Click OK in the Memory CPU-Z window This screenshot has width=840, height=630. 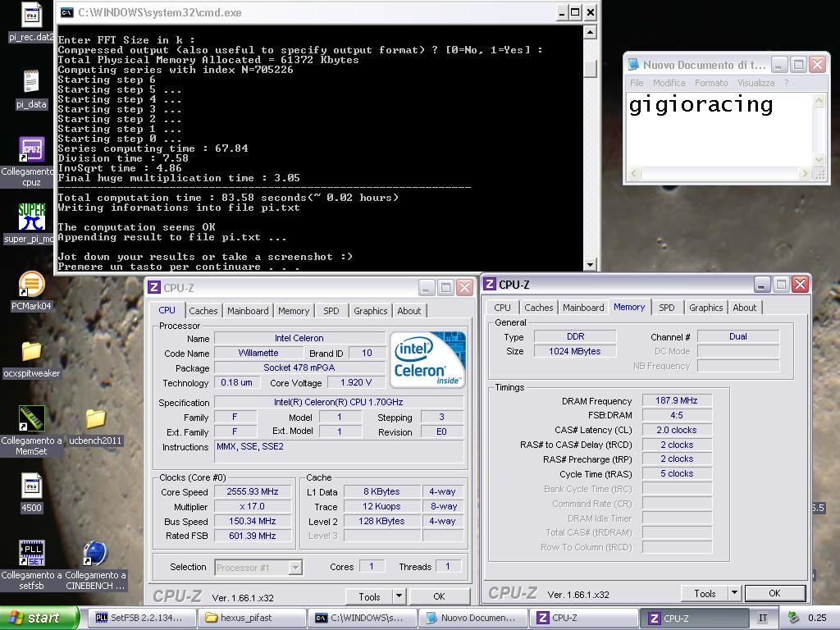coord(774,593)
